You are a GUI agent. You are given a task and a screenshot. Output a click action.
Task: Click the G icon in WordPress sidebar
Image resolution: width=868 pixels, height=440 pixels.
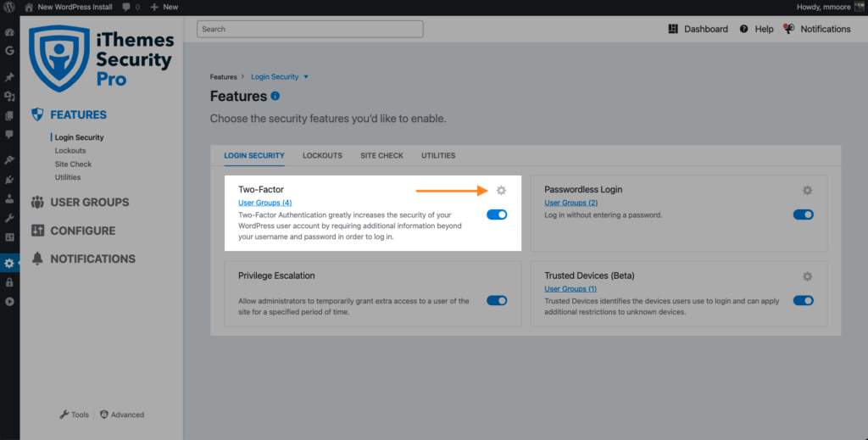9,50
